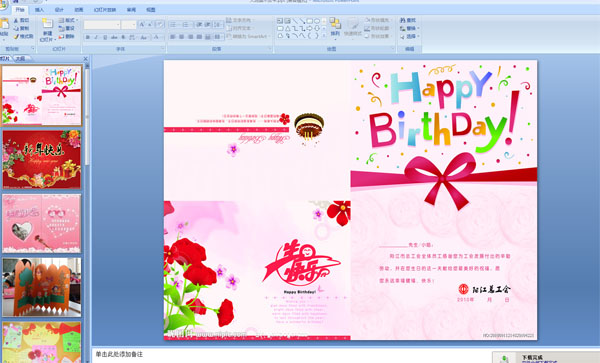Viewport: 600px width, 363px height.
Task: Toggle Italic formatting
Action: 96,37
